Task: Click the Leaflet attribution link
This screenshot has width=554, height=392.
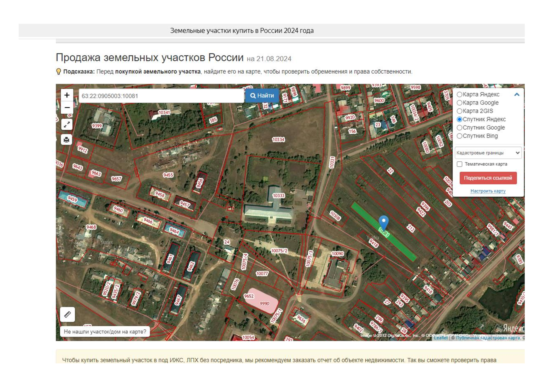Action: [441, 337]
